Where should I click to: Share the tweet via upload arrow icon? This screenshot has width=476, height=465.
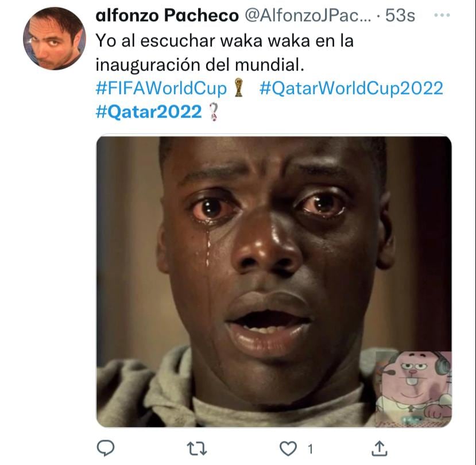tap(380, 448)
